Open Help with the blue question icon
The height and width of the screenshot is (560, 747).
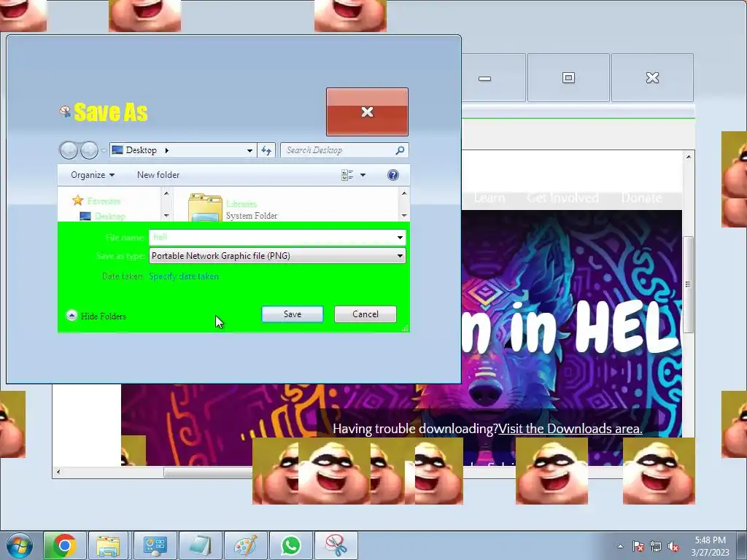393,175
